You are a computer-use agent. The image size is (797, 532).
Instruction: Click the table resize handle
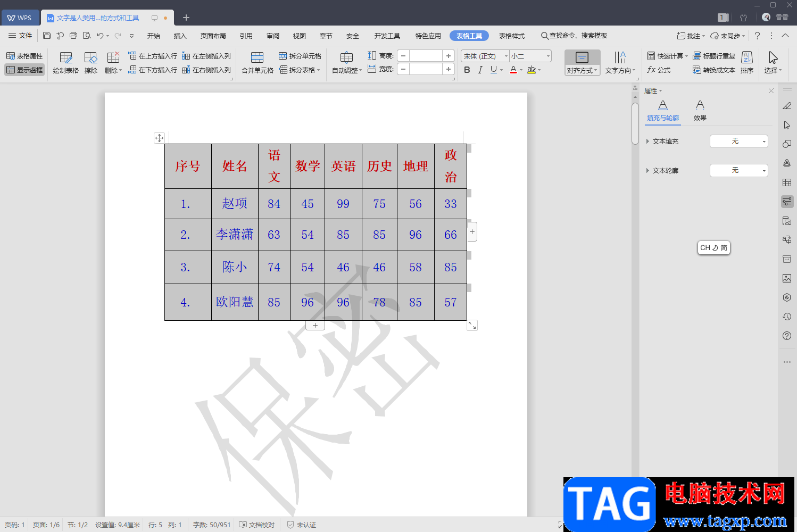point(472,325)
